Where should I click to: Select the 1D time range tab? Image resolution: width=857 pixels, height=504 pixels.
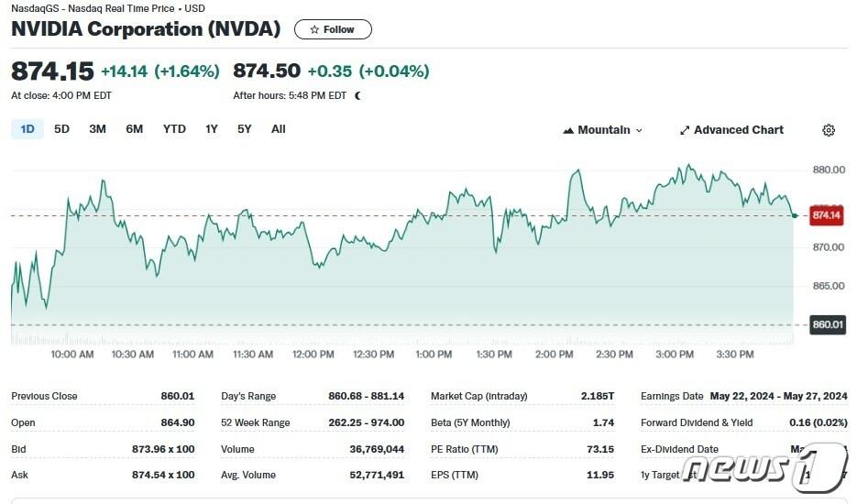click(x=27, y=129)
